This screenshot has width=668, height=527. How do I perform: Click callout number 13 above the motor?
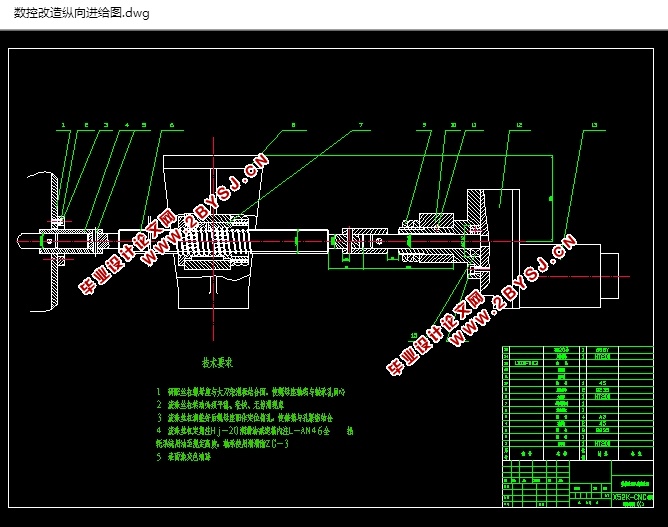(594, 125)
